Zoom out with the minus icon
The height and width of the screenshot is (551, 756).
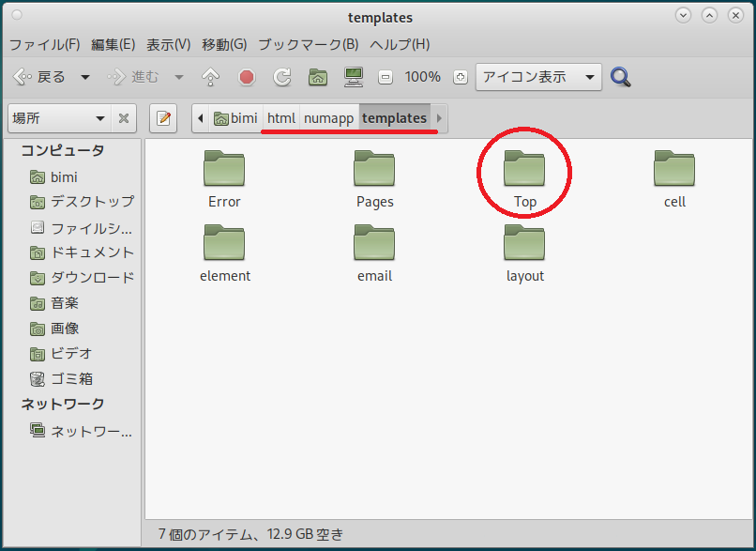click(x=385, y=77)
